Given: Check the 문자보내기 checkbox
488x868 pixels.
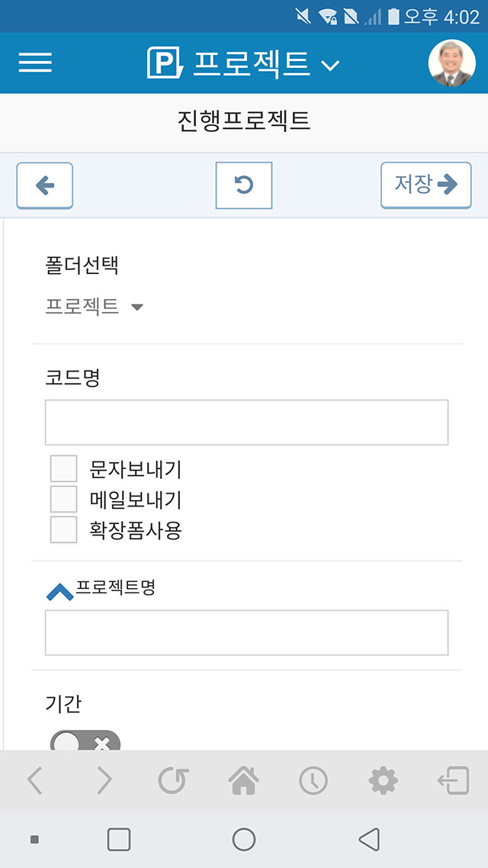Looking at the screenshot, I should point(63,469).
